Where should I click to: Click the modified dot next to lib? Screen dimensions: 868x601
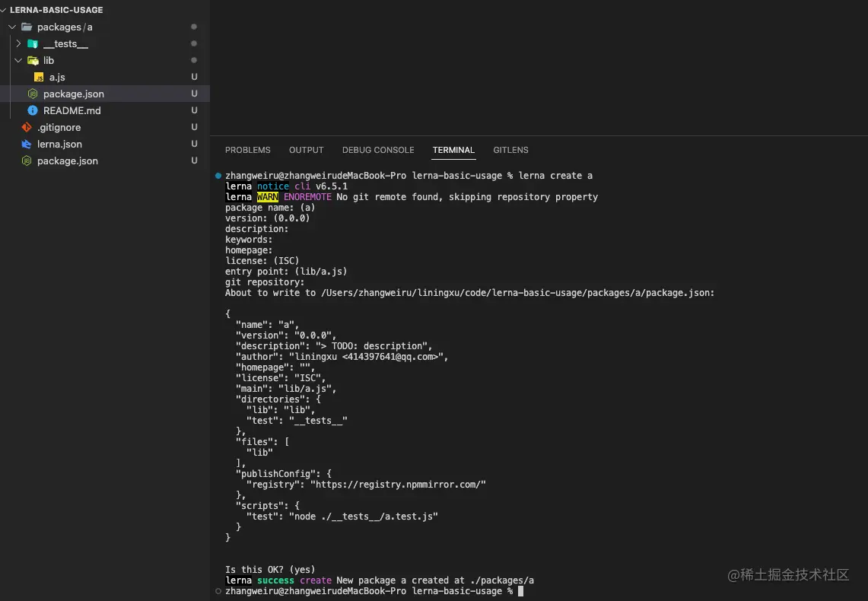[194, 60]
